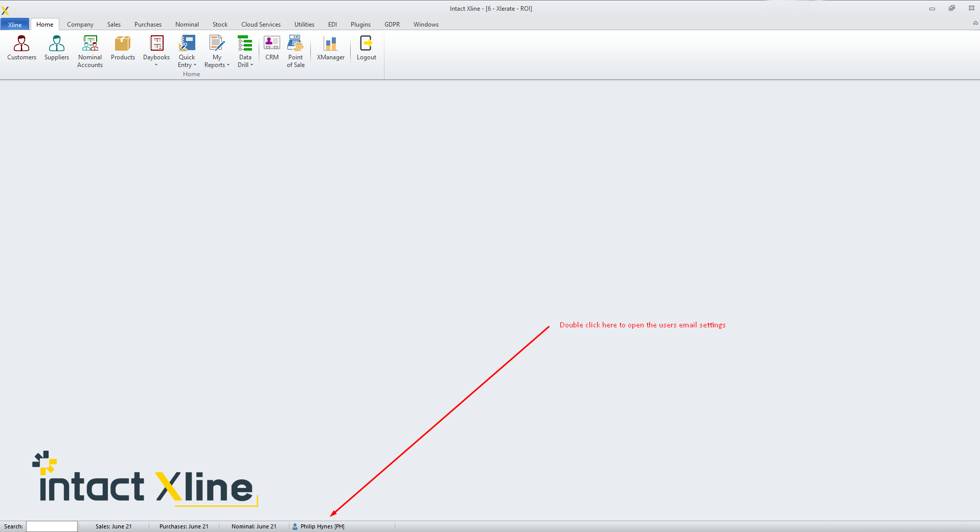Open the Customers icon
The image size is (980, 532).
[21, 49]
